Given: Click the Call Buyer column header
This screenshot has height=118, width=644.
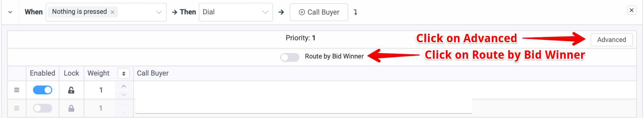Looking at the screenshot, I should 153,74.
